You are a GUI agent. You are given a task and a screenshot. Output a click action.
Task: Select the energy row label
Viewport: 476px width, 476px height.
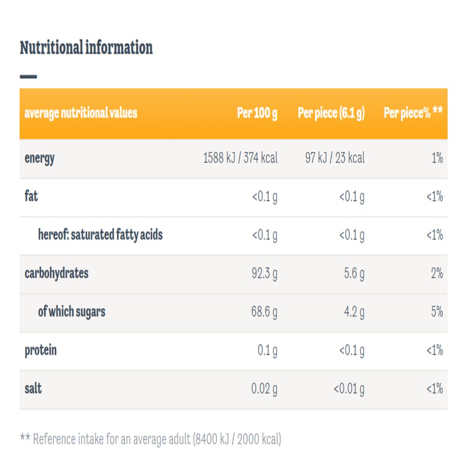pos(40,158)
